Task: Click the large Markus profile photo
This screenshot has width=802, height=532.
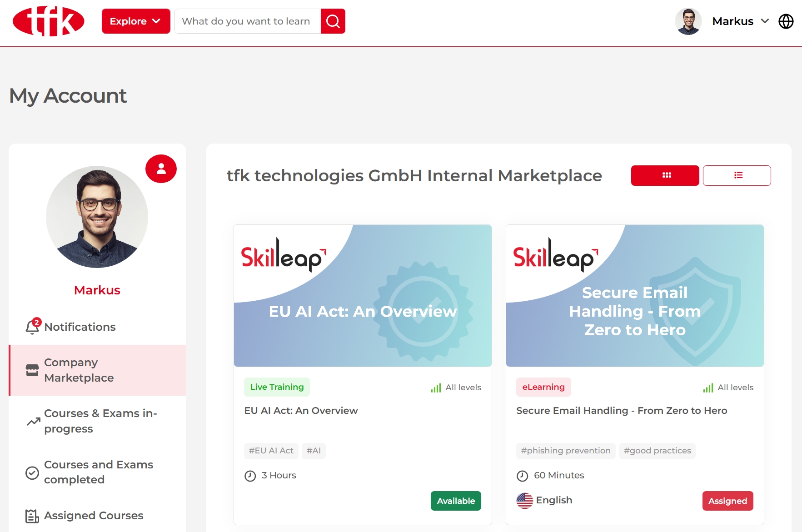Action: pyautogui.click(x=97, y=217)
